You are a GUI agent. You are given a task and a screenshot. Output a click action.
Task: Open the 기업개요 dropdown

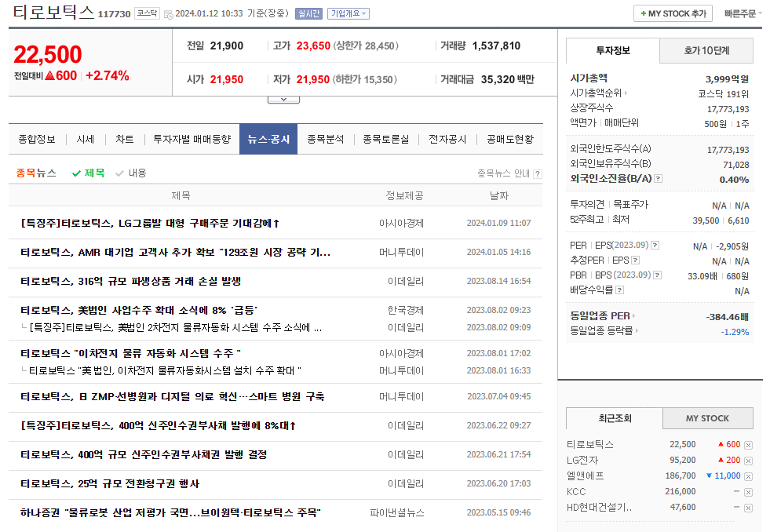(x=349, y=14)
